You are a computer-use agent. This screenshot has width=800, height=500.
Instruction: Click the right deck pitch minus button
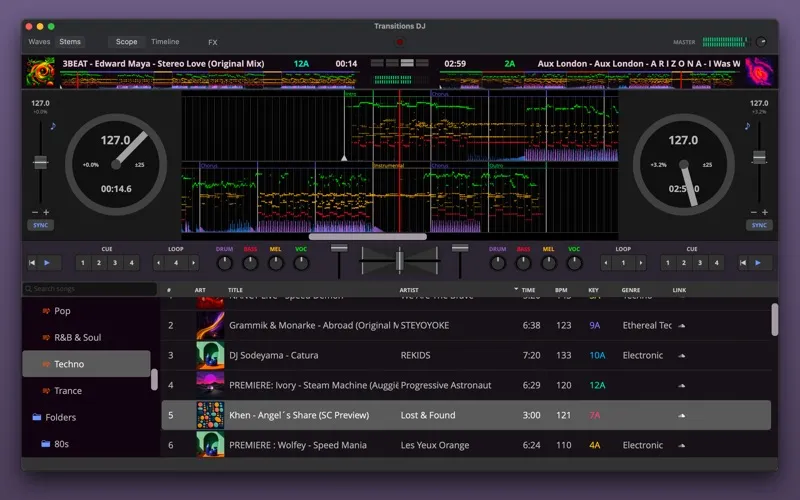pos(754,212)
